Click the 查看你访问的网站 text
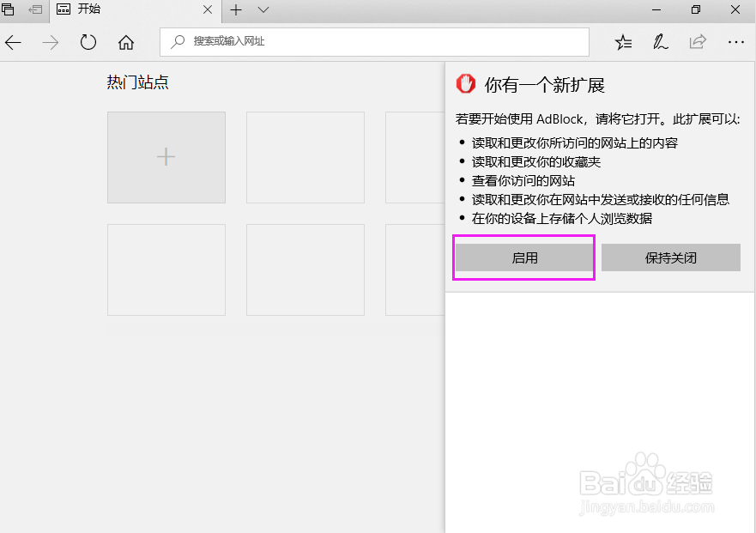Image resolution: width=756 pixels, height=533 pixels. tap(523, 181)
